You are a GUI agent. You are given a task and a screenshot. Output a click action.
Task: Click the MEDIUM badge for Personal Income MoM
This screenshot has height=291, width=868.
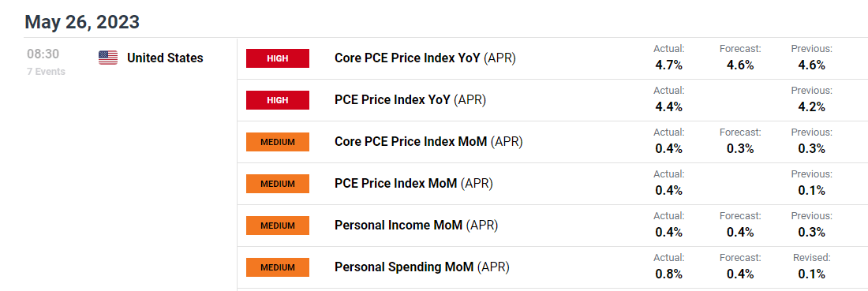click(x=277, y=226)
